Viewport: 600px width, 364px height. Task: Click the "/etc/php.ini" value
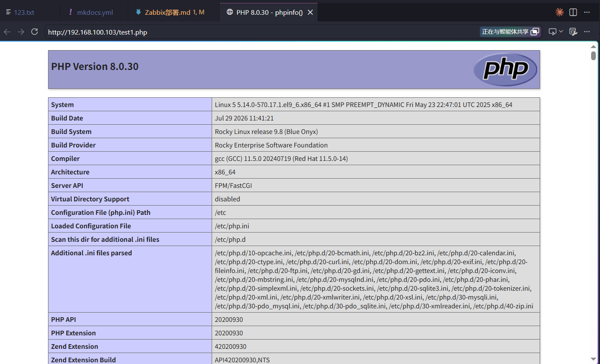[x=232, y=226]
